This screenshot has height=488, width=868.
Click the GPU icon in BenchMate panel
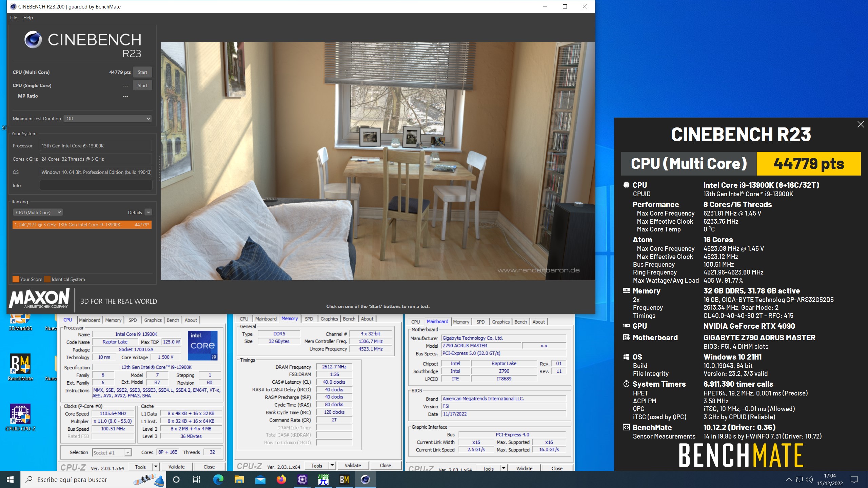pos(626,326)
